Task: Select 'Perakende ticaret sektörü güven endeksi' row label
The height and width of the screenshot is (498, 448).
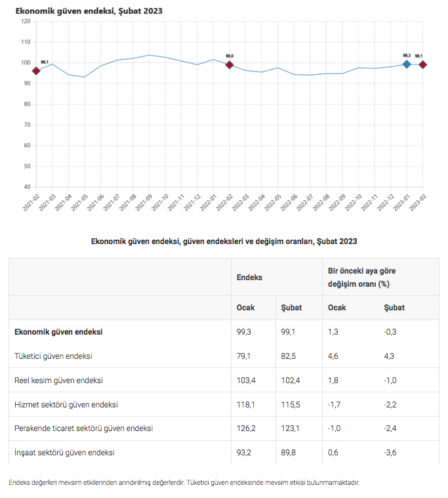Action: (x=83, y=428)
